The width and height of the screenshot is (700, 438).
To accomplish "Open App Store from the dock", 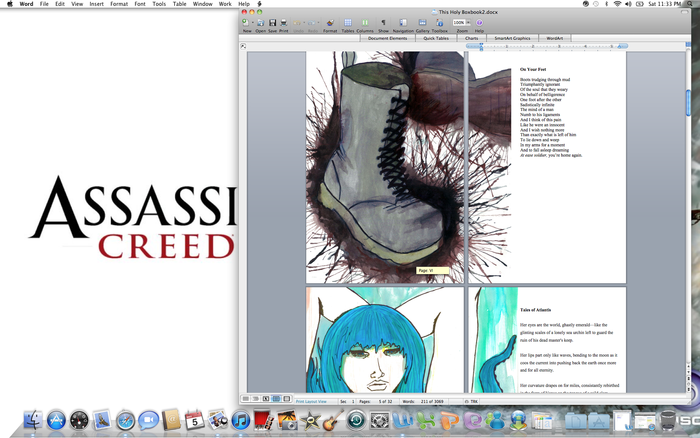I will pyautogui.click(x=56, y=420).
